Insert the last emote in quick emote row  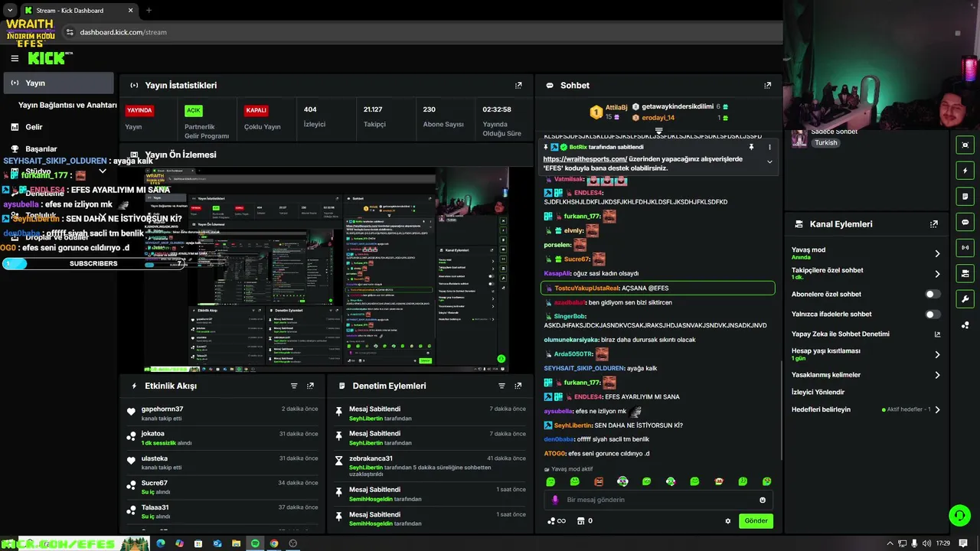pos(766,481)
